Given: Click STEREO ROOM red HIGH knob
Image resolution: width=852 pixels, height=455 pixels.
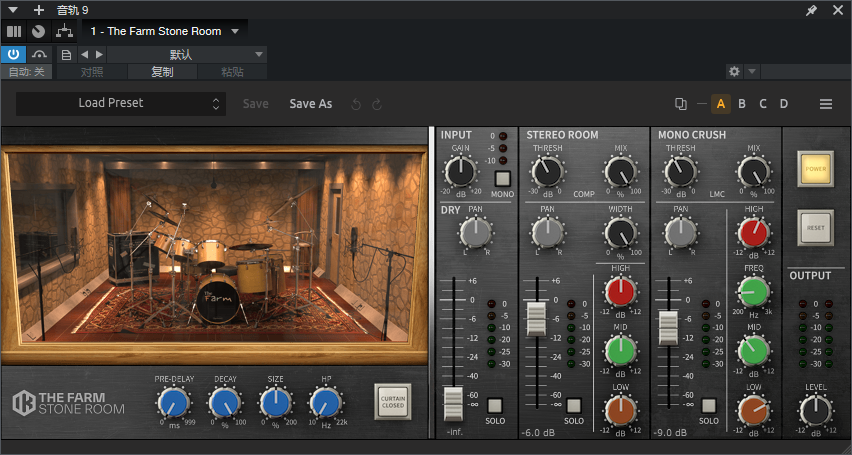Looking at the screenshot, I should 620,291.
